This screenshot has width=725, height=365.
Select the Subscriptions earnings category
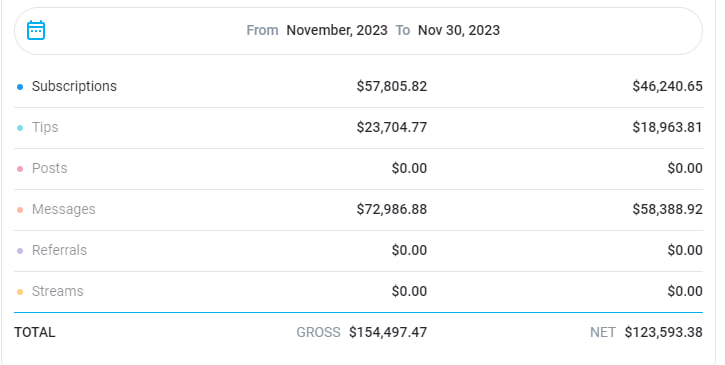[x=74, y=87]
